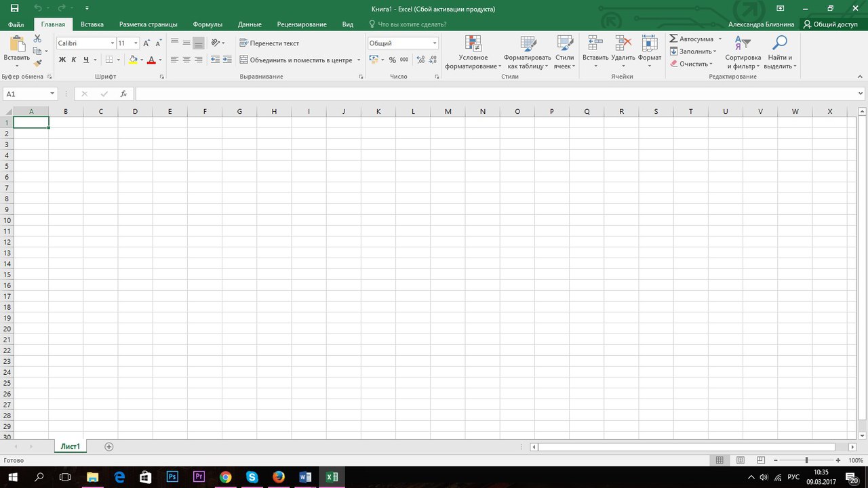The image size is (868, 488).
Task: Click Объединить и поместить в центре
Action: click(x=295, y=60)
